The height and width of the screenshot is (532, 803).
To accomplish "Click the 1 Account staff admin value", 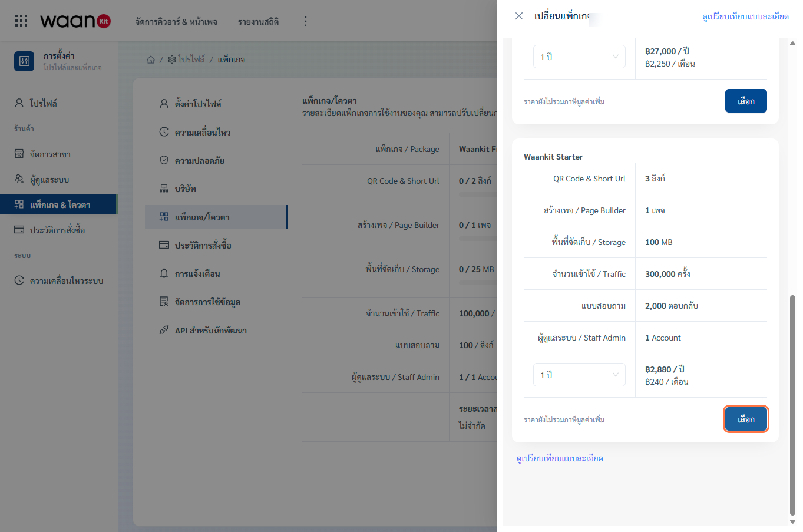I will (x=663, y=338).
